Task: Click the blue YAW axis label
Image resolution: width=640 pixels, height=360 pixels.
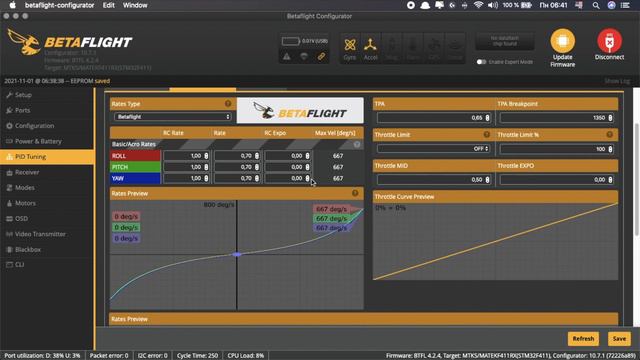Action: click(136, 178)
